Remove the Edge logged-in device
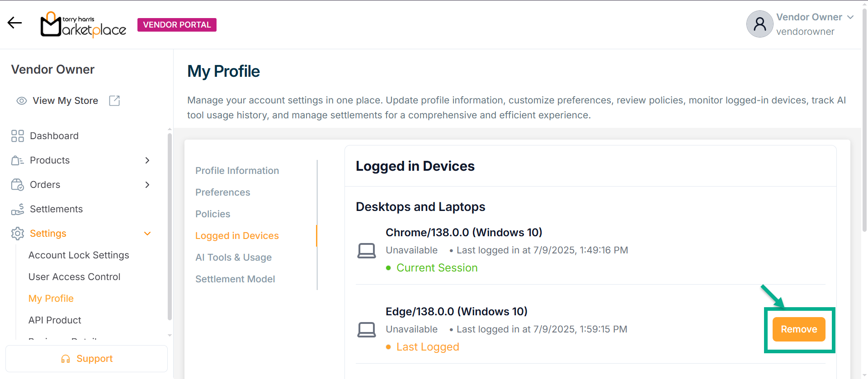The width and height of the screenshot is (868, 379). tap(798, 329)
